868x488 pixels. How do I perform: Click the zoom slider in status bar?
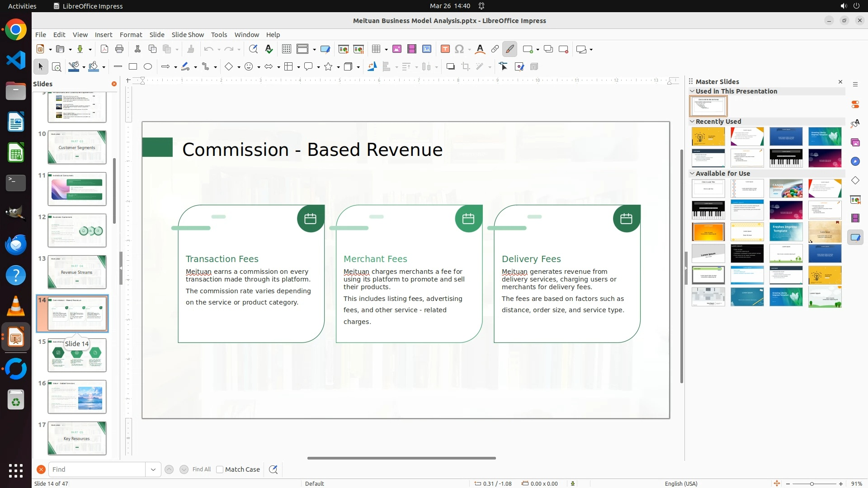coord(812,483)
